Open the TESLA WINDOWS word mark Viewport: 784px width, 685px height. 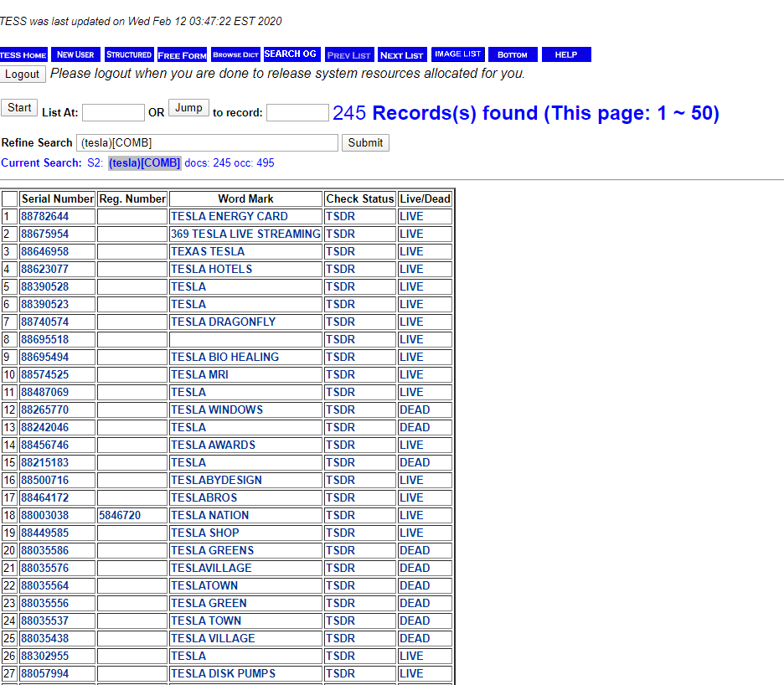coord(217,409)
